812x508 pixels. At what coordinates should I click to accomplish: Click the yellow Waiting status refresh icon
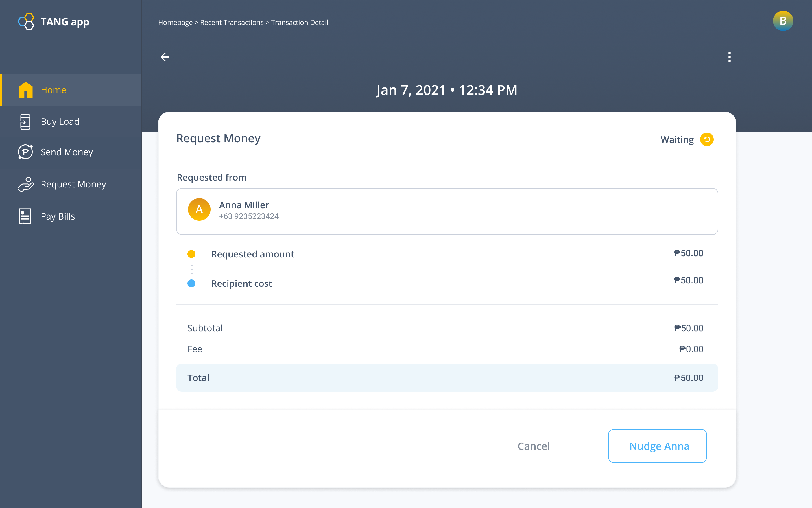(x=707, y=139)
